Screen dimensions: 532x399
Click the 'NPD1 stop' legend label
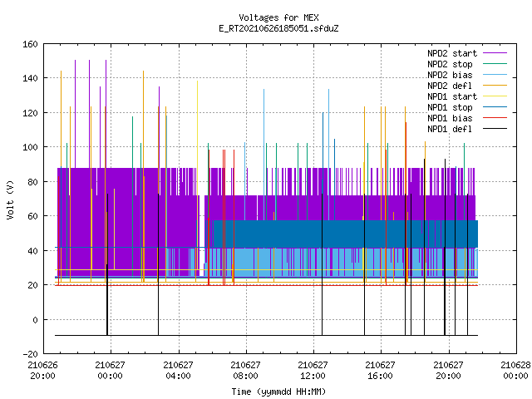click(x=450, y=107)
